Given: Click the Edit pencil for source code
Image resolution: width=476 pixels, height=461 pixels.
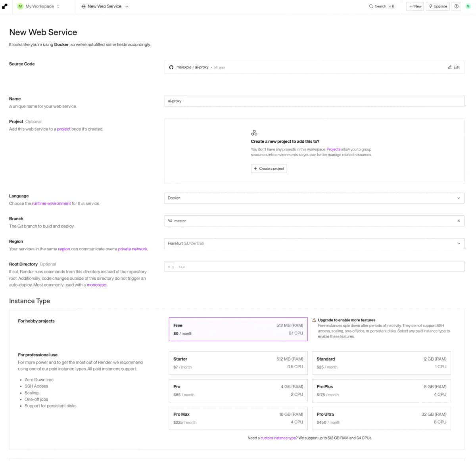Looking at the screenshot, I should pyautogui.click(x=454, y=67).
